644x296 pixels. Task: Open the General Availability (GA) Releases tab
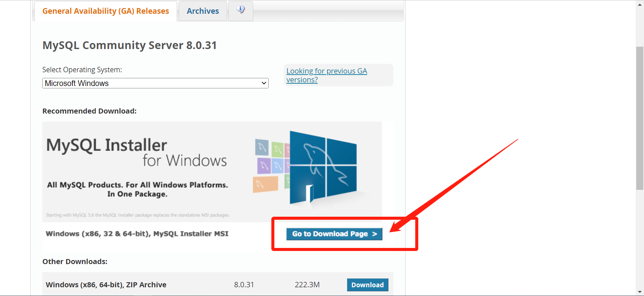point(106,11)
